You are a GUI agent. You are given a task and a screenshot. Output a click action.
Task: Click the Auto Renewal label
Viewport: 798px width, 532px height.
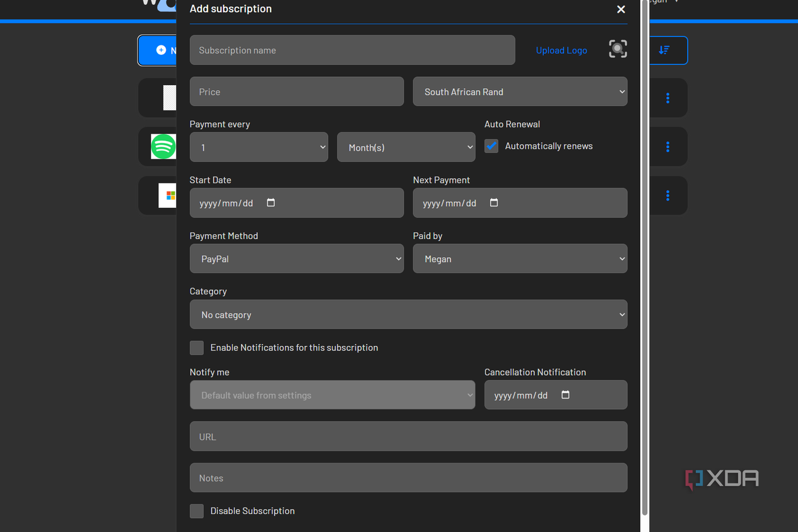point(512,124)
